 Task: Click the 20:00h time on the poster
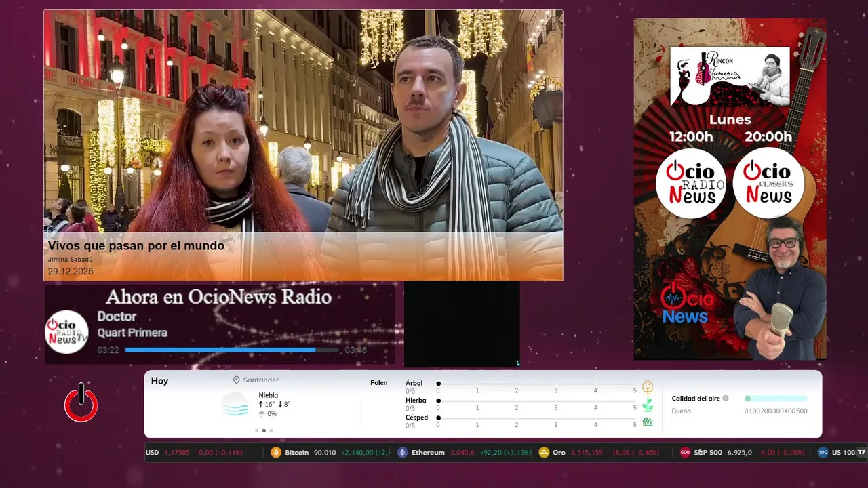768,137
